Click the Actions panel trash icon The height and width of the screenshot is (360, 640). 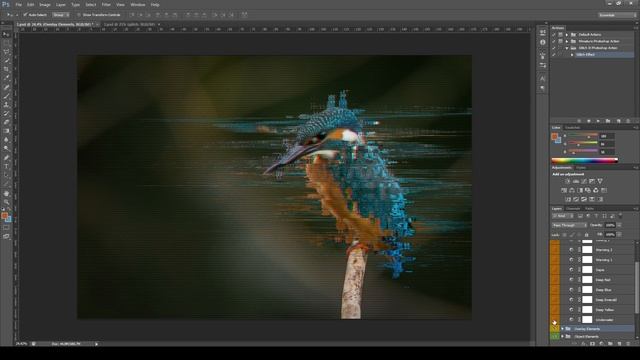[628, 121]
